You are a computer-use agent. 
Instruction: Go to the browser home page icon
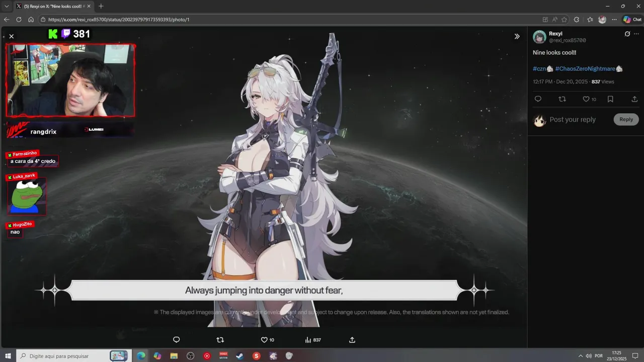click(x=31, y=20)
